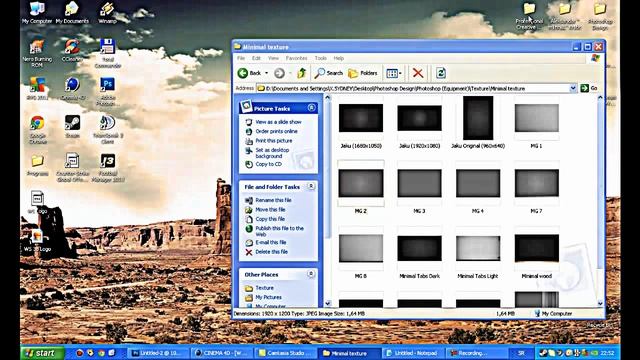Click Print this picture
640x360 pixels.
coord(274,141)
